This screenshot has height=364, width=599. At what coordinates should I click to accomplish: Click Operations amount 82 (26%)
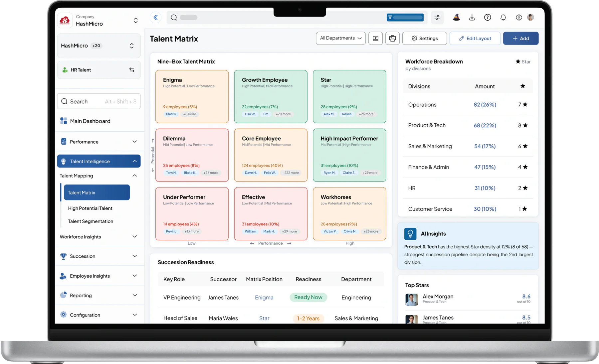[x=485, y=105]
